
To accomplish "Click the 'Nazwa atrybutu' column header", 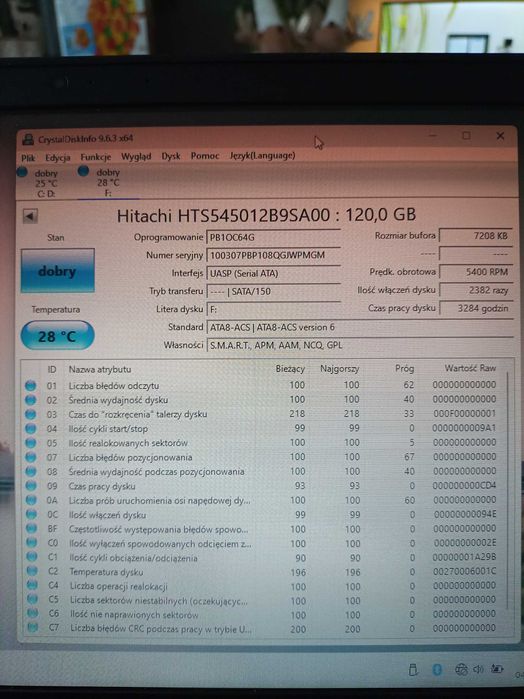I will 100,370.
